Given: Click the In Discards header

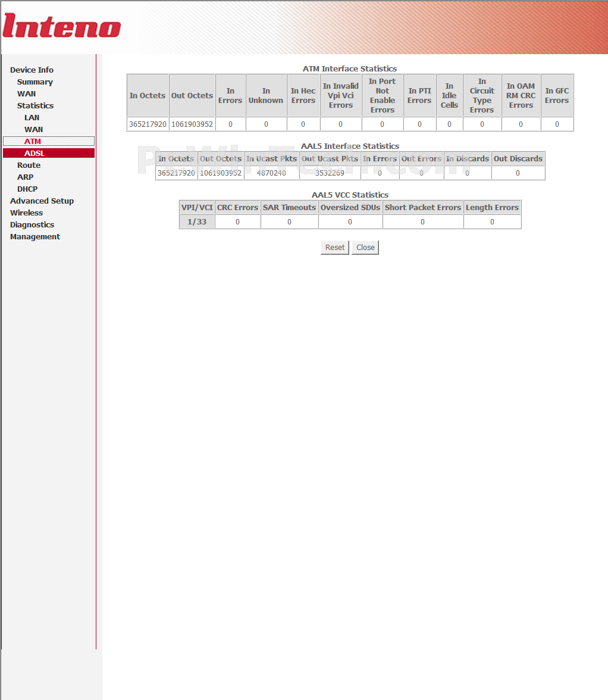Looking at the screenshot, I should click(x=468, y=159).
